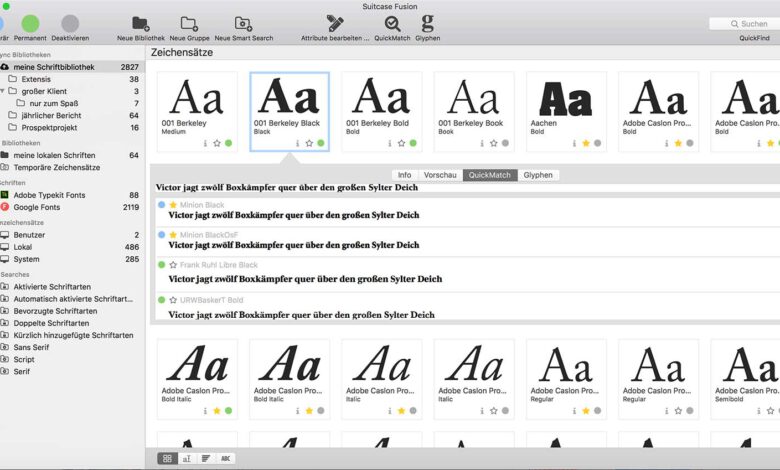Switch to grid tile view in bottom bar
This screenshot has height=470, width=780.
pyautogui.click(x=167, y=458)
